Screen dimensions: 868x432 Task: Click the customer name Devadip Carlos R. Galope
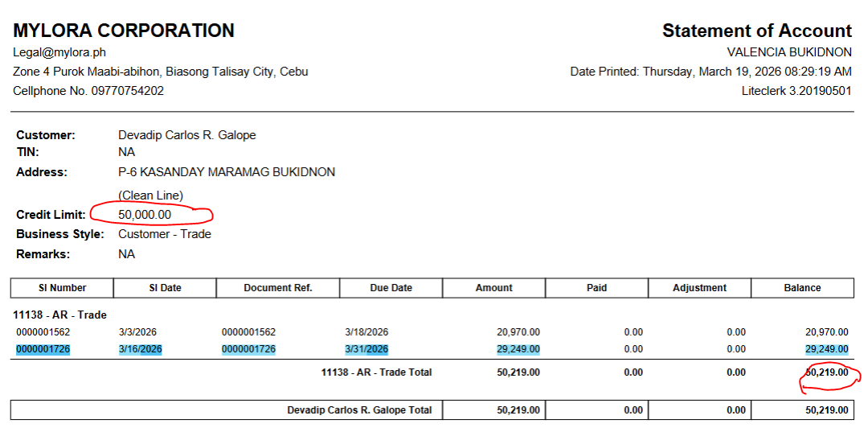click(x=186, y=135)
